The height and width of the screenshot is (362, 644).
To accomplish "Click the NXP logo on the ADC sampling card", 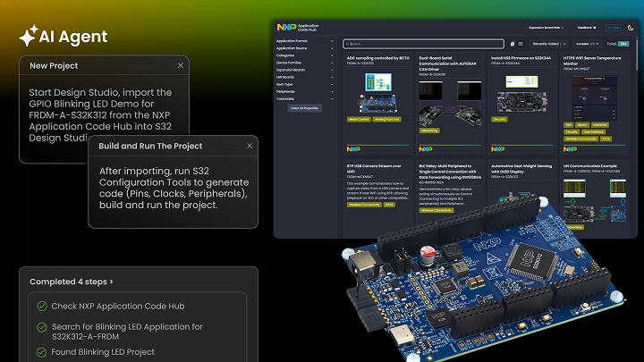I will 353,149.
